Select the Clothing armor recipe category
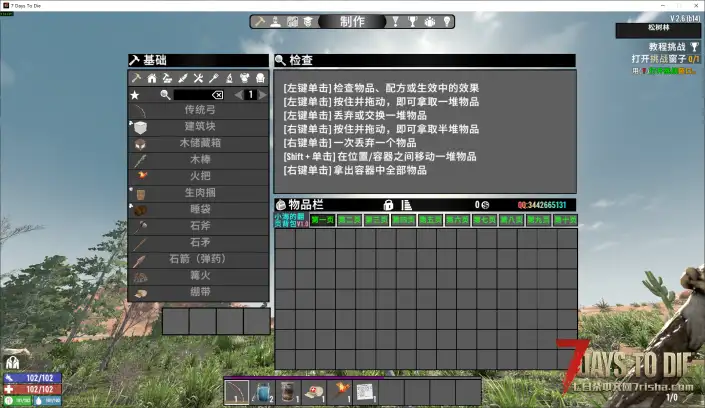Screen dimensions: 705x408 245,78
